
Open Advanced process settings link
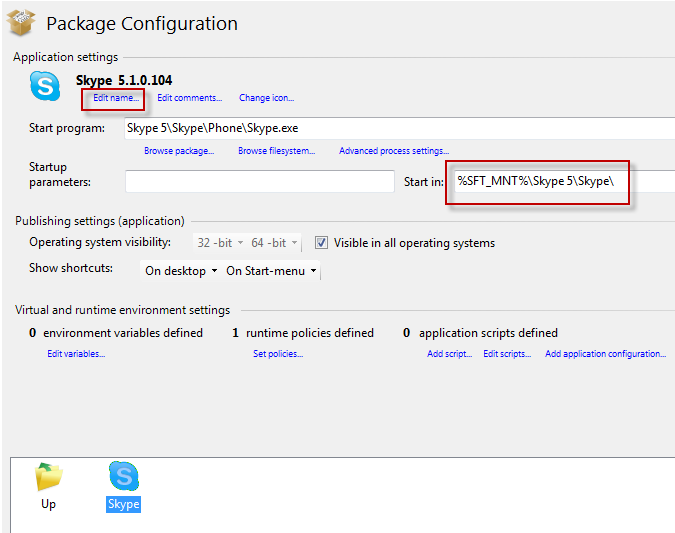[393, 151]
